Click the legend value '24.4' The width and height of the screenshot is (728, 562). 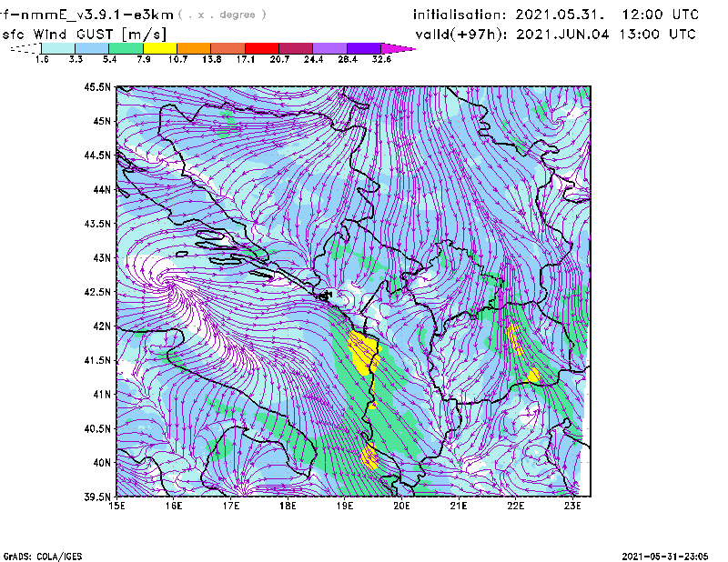(313, 59)
